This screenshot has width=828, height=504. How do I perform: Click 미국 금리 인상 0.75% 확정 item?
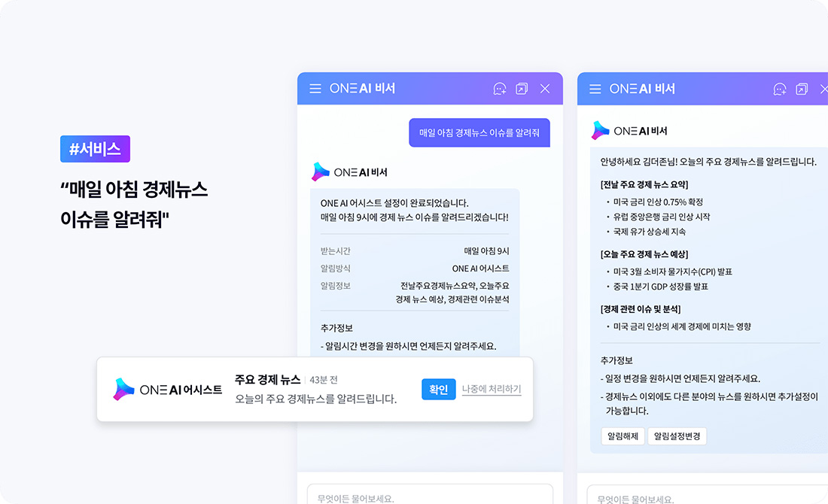(658, 202)
